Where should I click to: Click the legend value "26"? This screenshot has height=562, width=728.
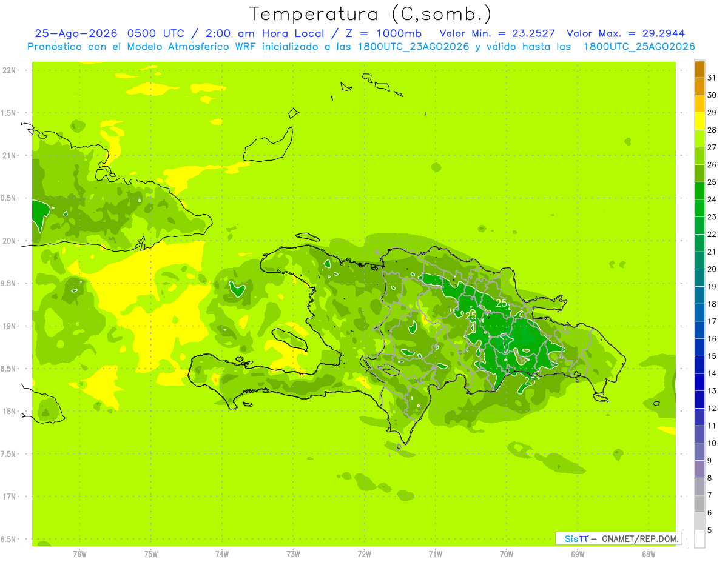(x=712, y=165)
